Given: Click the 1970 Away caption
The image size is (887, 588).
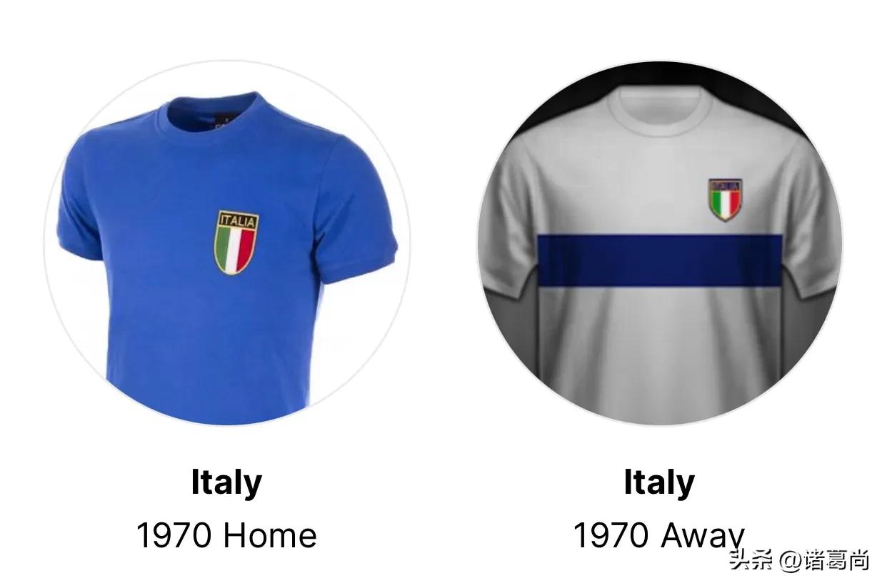Looking at the screenshot, I should pos(659,536).
